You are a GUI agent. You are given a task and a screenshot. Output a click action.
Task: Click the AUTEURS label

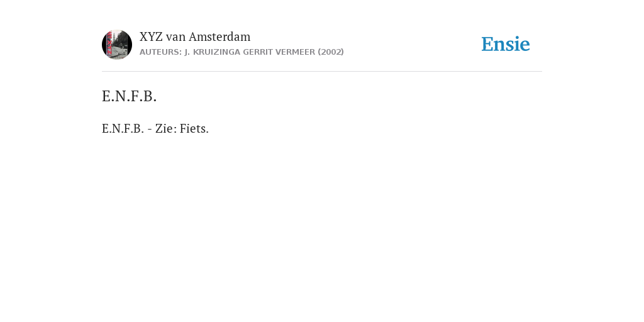(160, 52)
